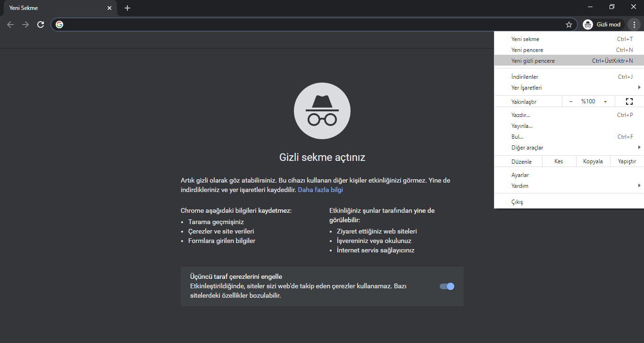Bookmark page using the star icon
Viewport: 644px width, 343px height.
(x=569, y=25)
